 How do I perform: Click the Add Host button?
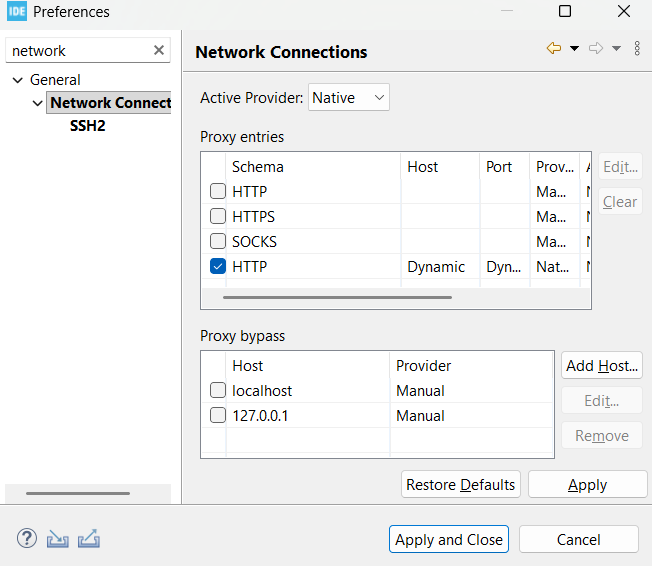[x=601, y=366]
